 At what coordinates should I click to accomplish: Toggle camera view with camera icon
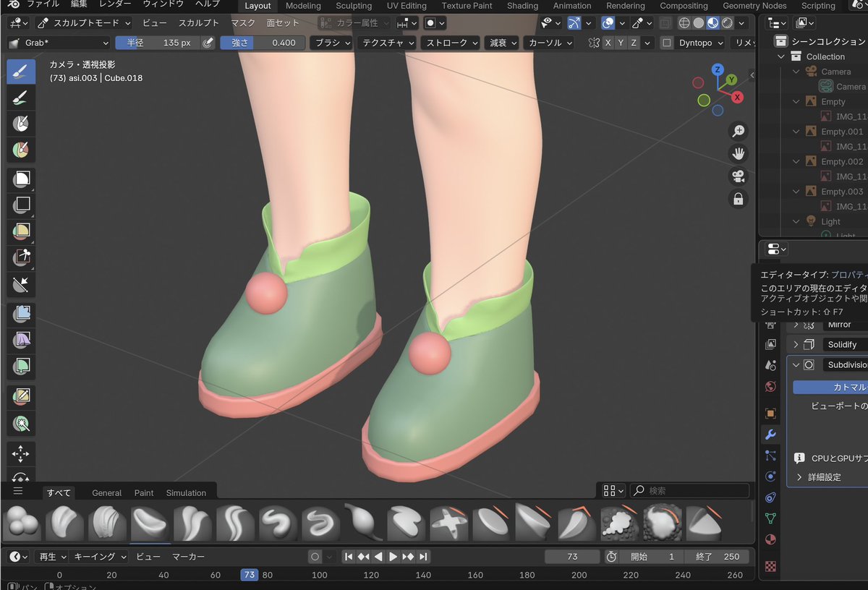[x=739, y=176]
